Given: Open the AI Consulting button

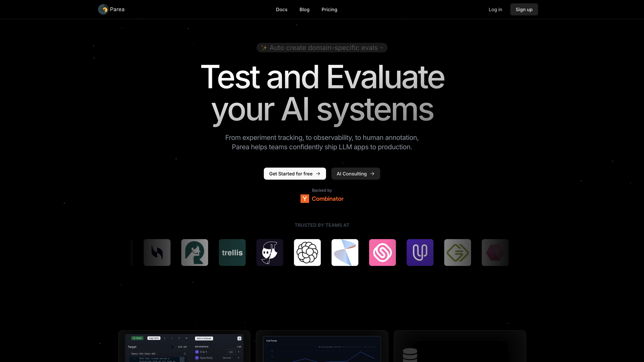Looking at the screenshot, I should 356,174.
